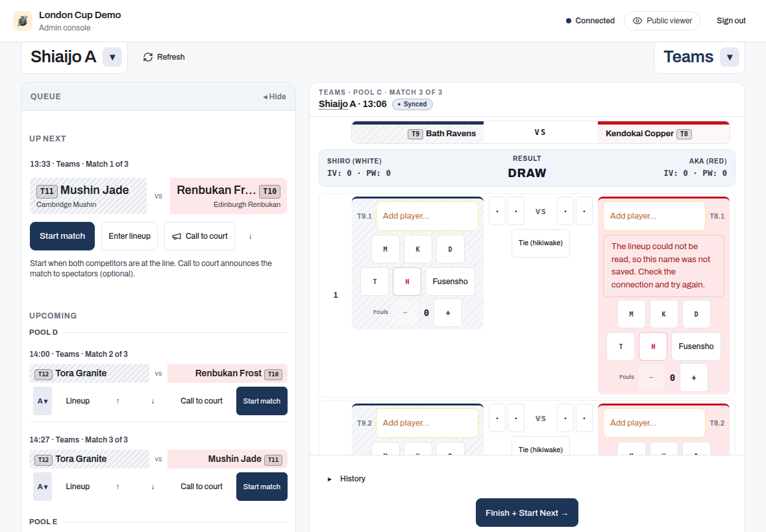Select the Kendokai Copper T8 team header

(x=663, y=133)
